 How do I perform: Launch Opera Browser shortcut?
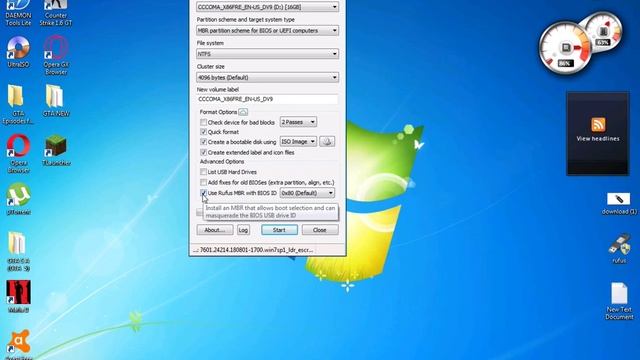click(18, 153)
